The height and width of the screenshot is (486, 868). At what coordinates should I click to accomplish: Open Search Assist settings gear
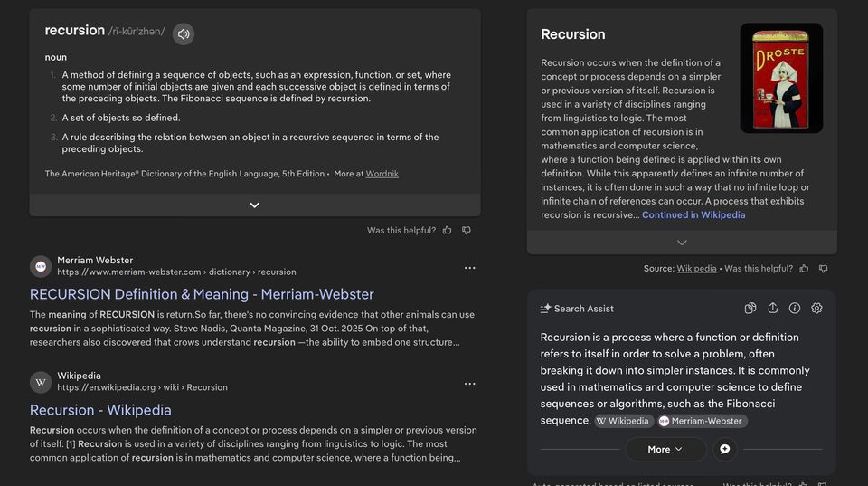(816, 308)
